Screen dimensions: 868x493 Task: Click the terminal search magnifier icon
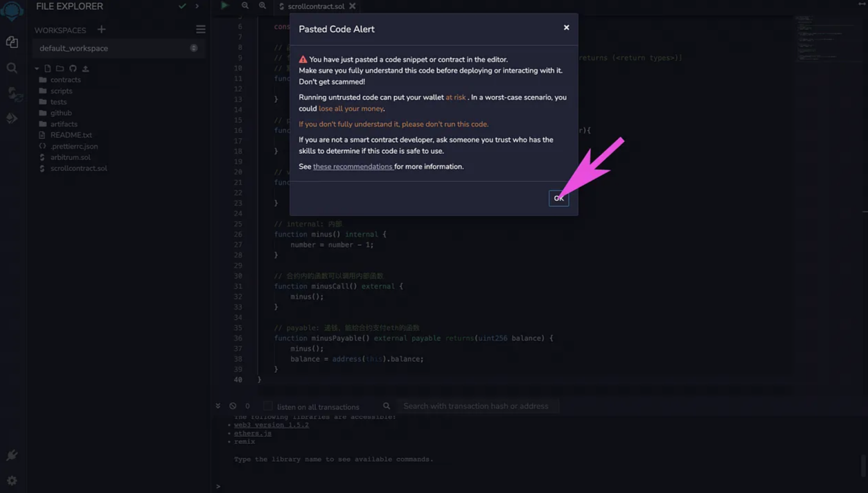(387, 406)
